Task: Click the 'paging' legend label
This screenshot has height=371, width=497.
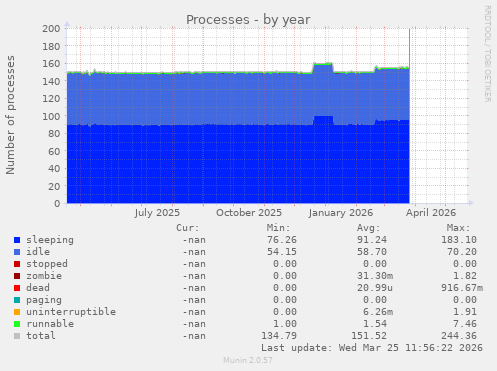Action: pyautogui.click(x=44, y=300)
